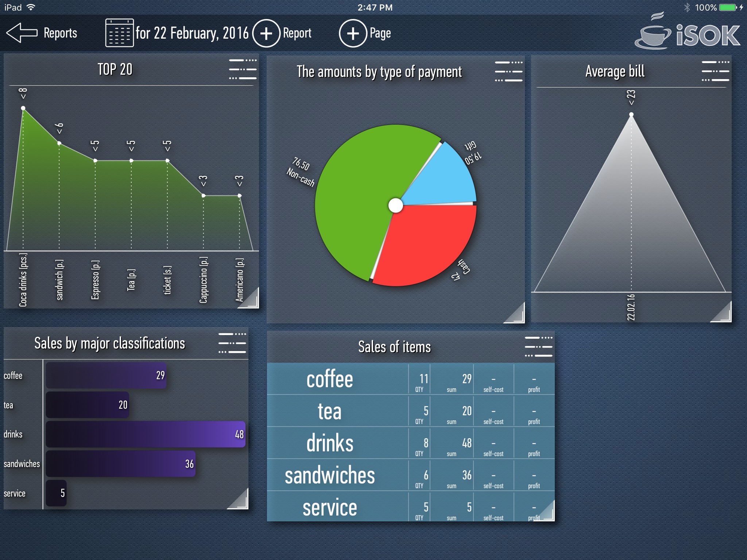Tap the 'Sales of items' widget title
747x560 pixels.
(394, 347)
